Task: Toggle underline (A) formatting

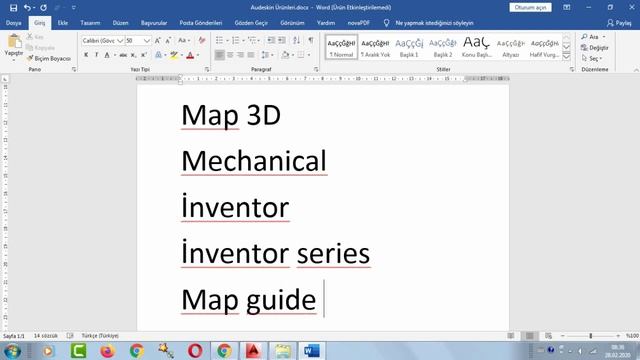Action: [107, 55]
